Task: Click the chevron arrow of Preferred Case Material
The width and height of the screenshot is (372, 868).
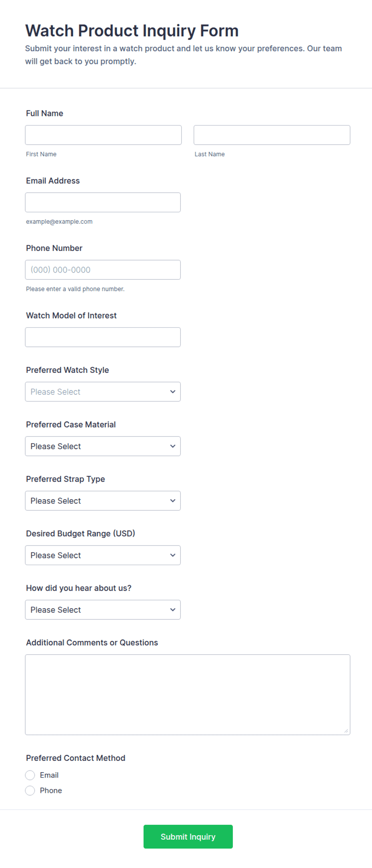Action: (x=173, y=446)
